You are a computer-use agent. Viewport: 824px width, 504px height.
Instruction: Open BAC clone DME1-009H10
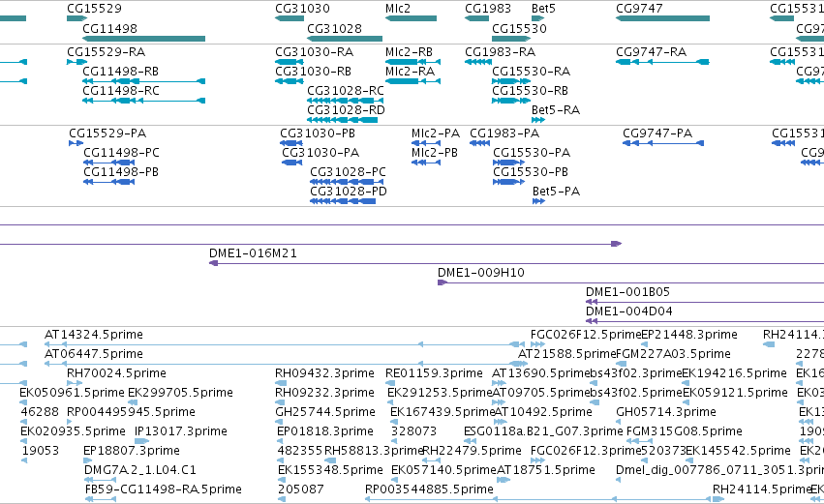(481, 273)
